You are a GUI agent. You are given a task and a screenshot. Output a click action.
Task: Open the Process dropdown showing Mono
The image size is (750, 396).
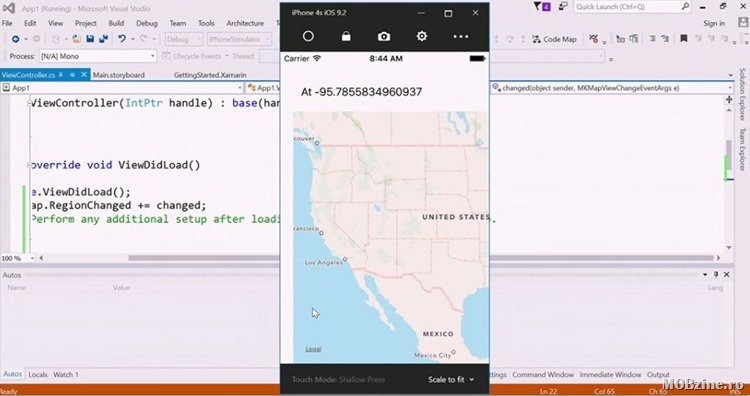pos(98,56)
